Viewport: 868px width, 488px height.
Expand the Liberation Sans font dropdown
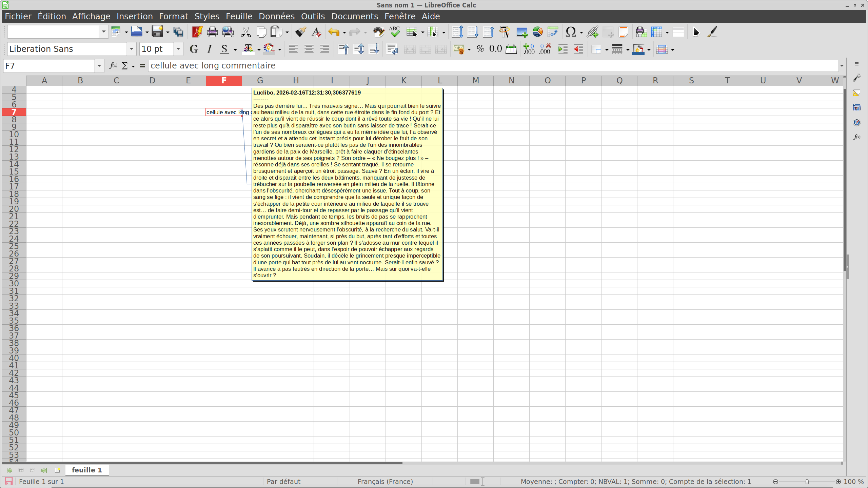coord(131,49)
